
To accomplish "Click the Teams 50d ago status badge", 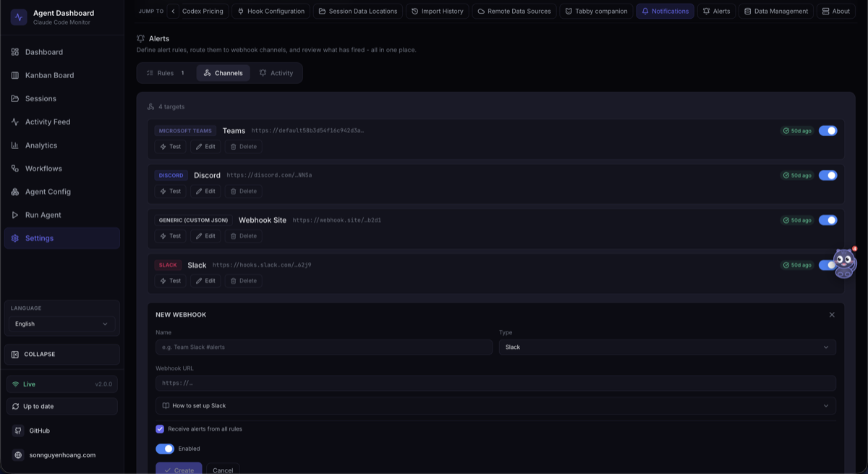I will point(796,131).
